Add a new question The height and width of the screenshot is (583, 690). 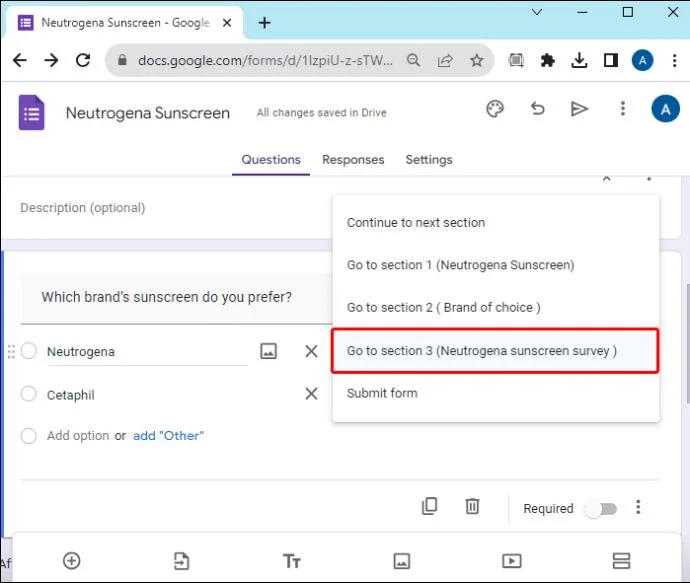[x=71, y=561]
